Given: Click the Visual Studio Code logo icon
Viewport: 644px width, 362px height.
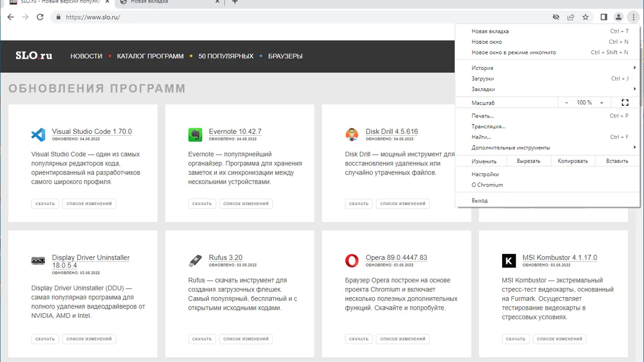Looking at the screenshot, I should coord(38,135).
